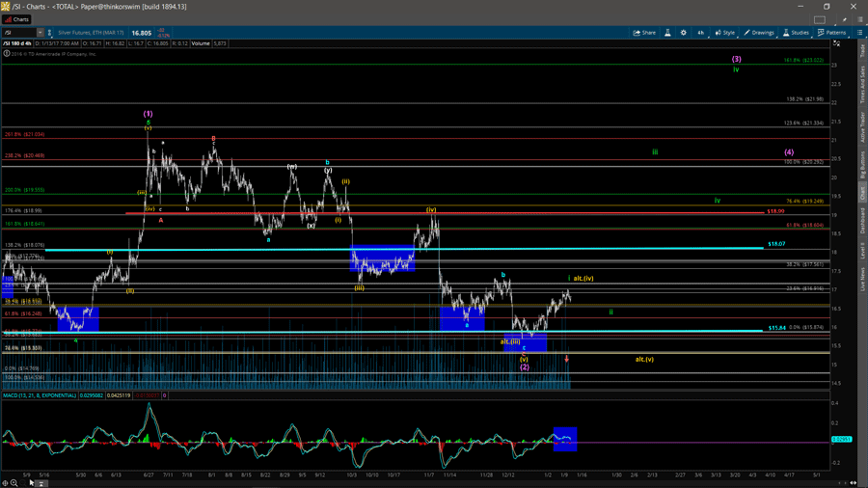Click the list menu icon beside Patterns
The width and height of the screenshot is (868, 488).
859,33
